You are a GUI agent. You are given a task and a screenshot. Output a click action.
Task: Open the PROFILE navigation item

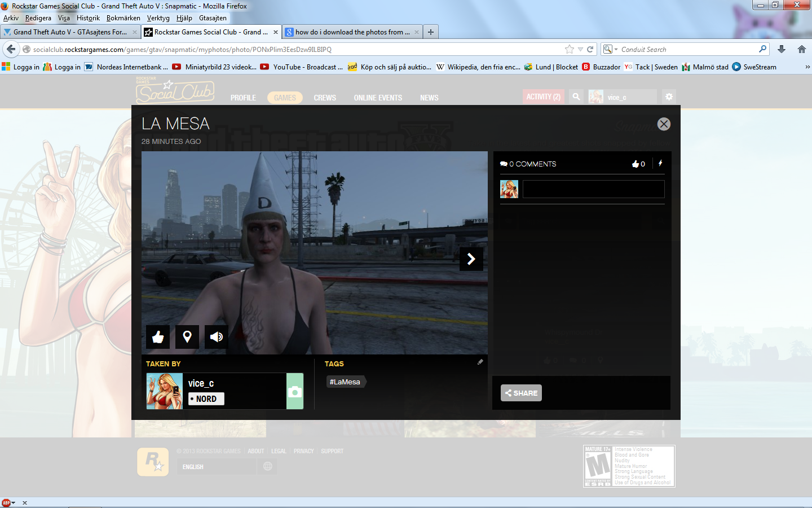pos(243,98)
